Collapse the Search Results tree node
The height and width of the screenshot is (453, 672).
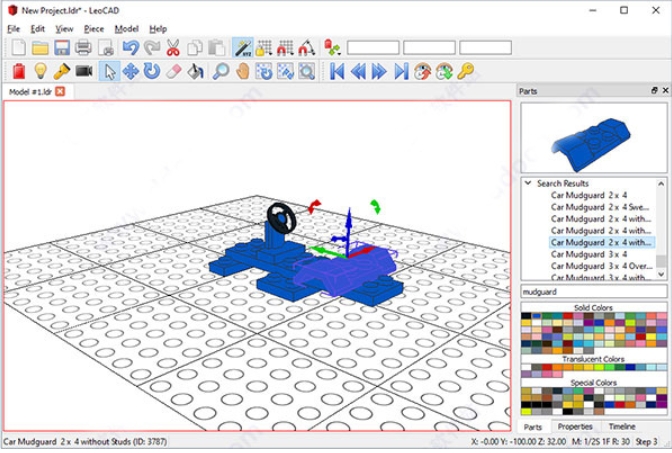pos(528,184)
